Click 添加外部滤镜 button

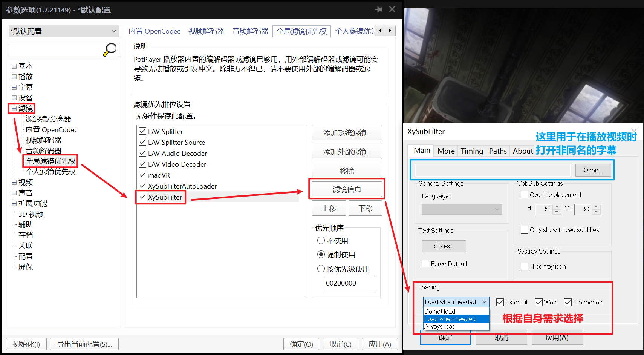coord(347,152)
